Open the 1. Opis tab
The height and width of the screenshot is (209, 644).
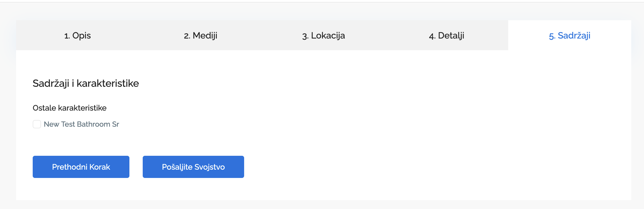(78, 35)
